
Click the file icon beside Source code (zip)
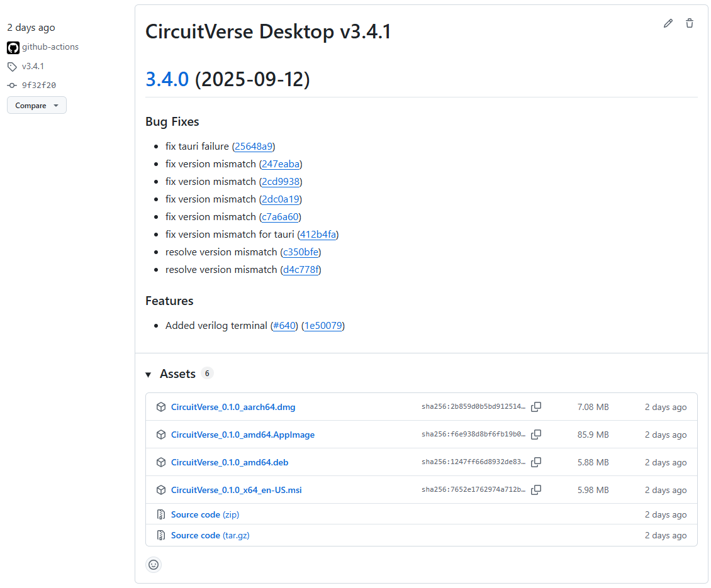tap(161, 514)
